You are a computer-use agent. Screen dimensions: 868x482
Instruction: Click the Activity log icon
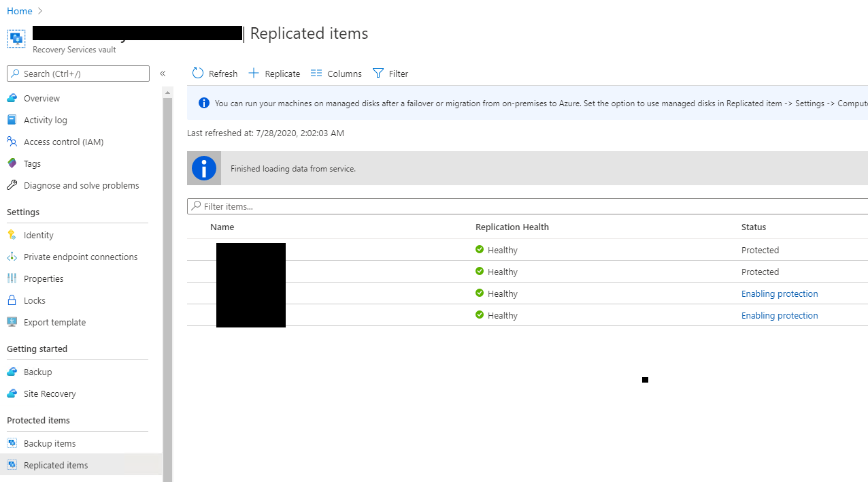click(x=12, y=120)
